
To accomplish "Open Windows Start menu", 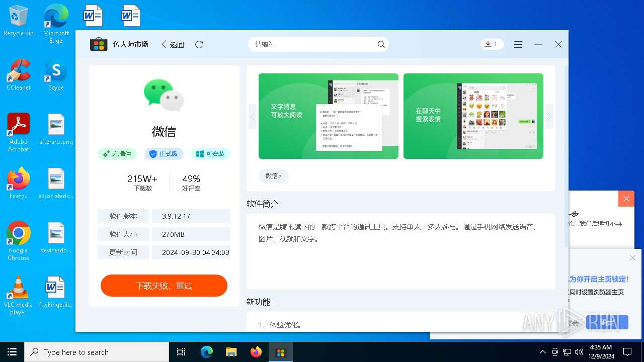I will click(12, 352).
